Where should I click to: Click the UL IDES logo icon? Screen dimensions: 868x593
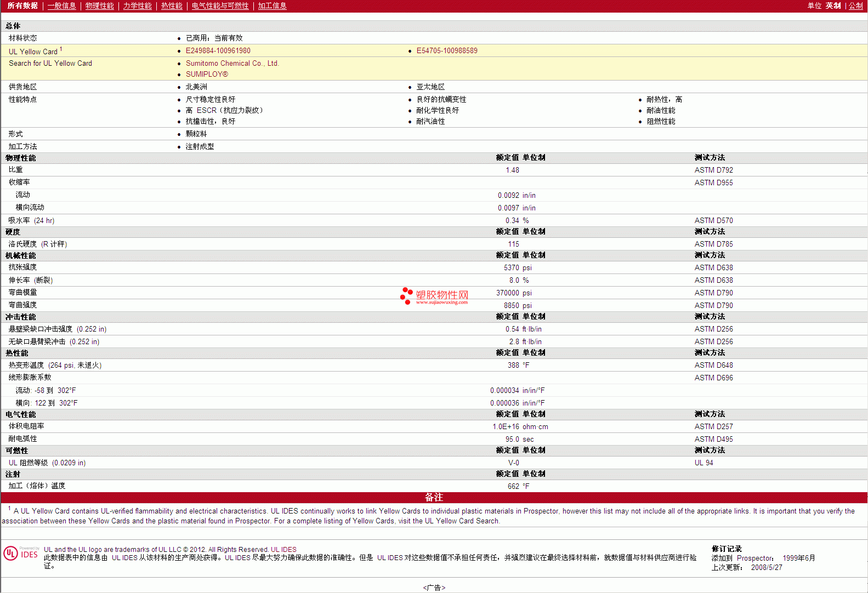(x=21, y=554)
